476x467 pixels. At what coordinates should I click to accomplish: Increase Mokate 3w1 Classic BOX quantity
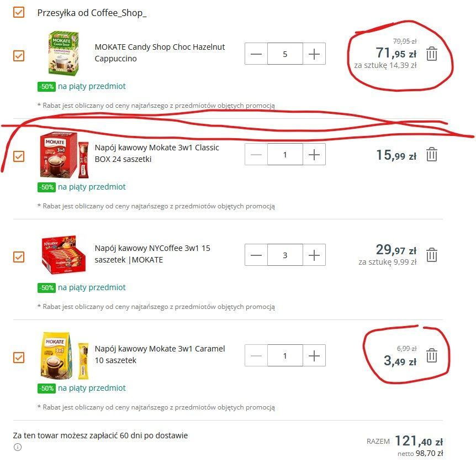pyautogui.click(x=314, y=154)
